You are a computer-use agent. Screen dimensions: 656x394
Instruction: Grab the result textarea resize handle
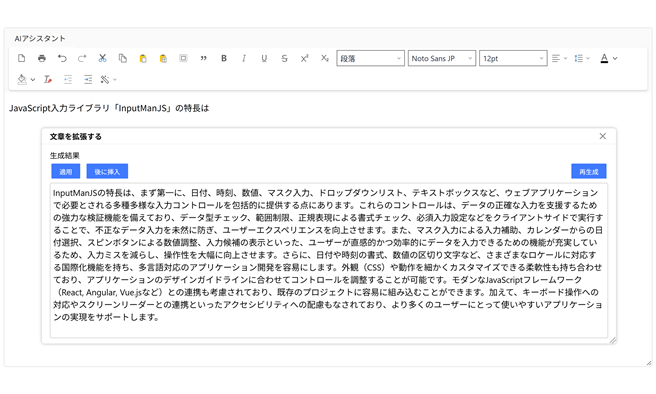(x=613, y=340)
